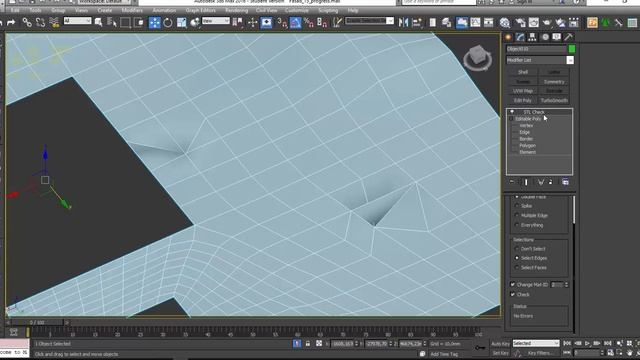Click the Edit Named Selection Sets icon
The width and height of the screenshot is (640, 360).
(x=337, y=23)
